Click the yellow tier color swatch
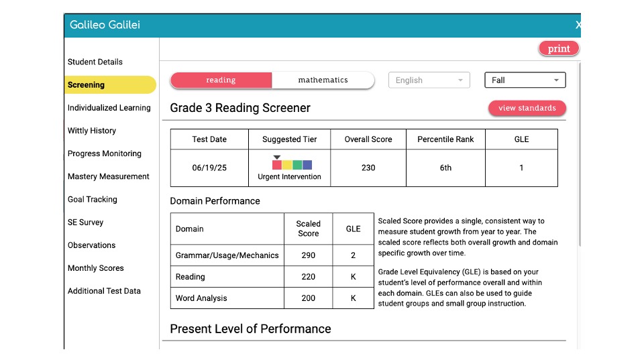 (287, 165)
